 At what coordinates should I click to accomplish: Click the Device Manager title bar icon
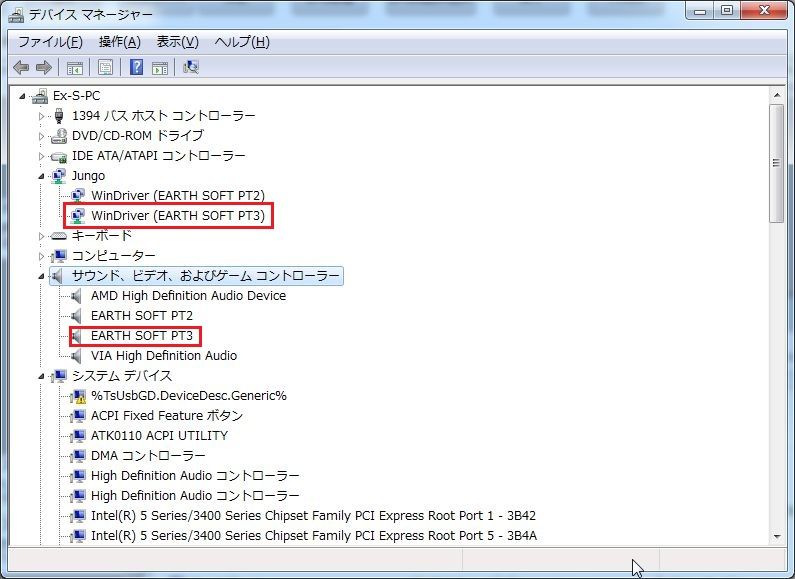tap(16, 15)
